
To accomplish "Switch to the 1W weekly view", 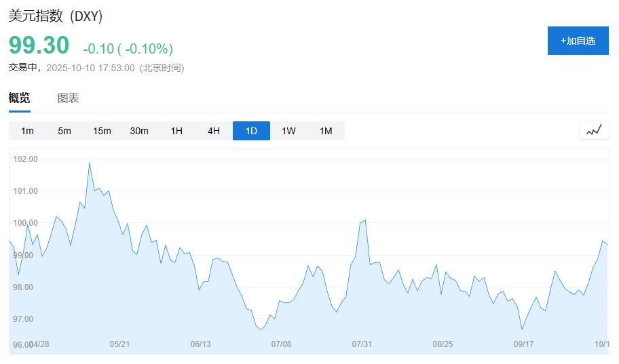I will point(288,131).
